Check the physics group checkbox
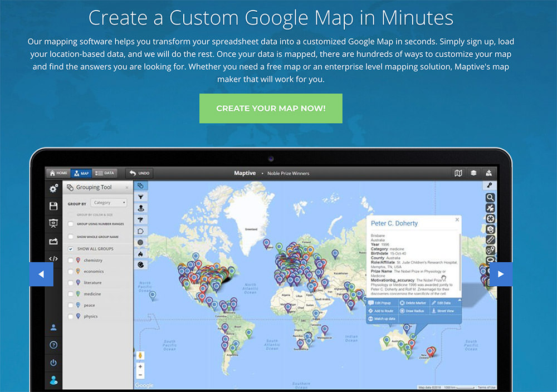The width and height of the screenshot is (557, 392). click(71, 316)
